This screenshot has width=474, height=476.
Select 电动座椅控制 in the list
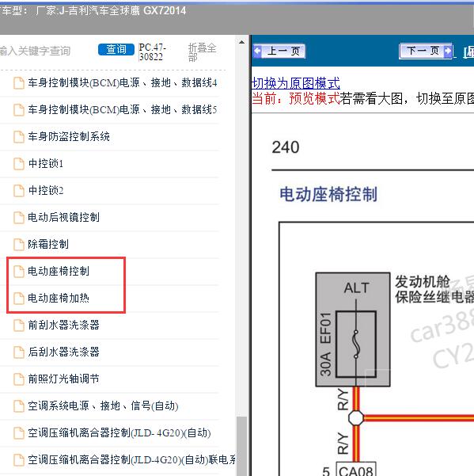pyautogui.click(x=59, y=271)
